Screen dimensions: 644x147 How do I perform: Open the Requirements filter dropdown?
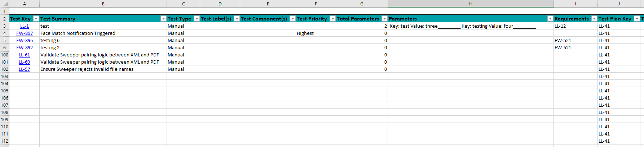pyautogui.click(x=594, y=19)
